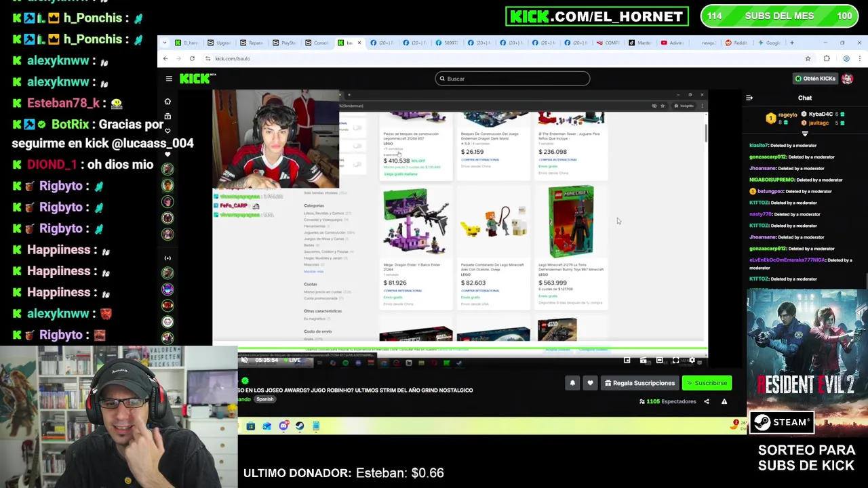Open the live-channels icon in Kick sidebar
868x488 pixels.
click(x=167, y=258)
